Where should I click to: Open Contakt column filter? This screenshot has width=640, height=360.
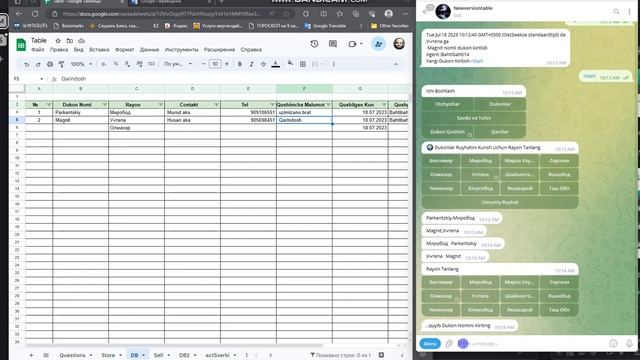(x=216, y=105)
